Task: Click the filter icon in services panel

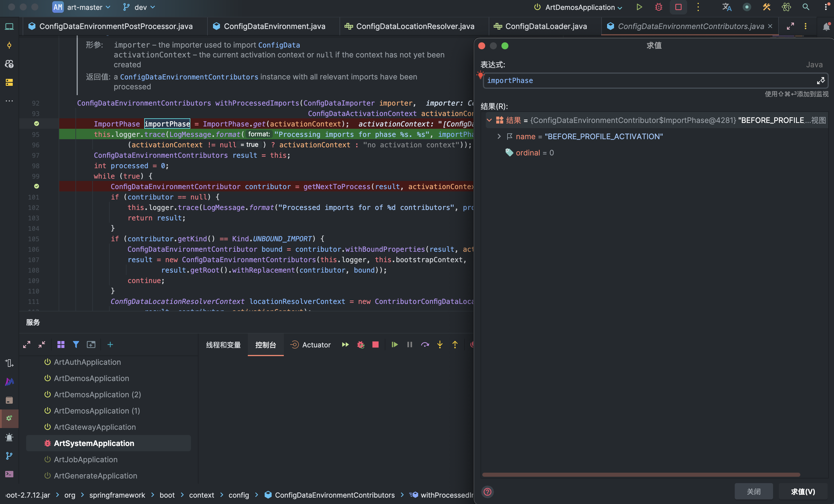Action: click(x=76, y=345)
